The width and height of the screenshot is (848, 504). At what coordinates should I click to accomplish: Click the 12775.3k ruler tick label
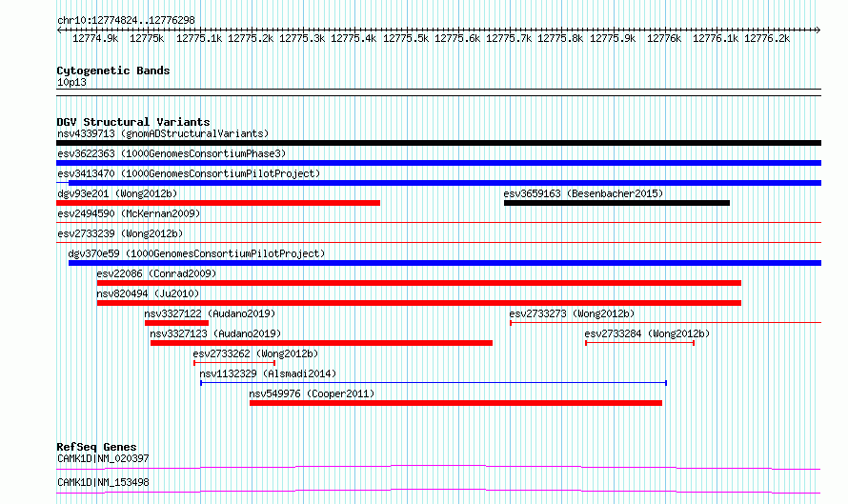[302, 38]
